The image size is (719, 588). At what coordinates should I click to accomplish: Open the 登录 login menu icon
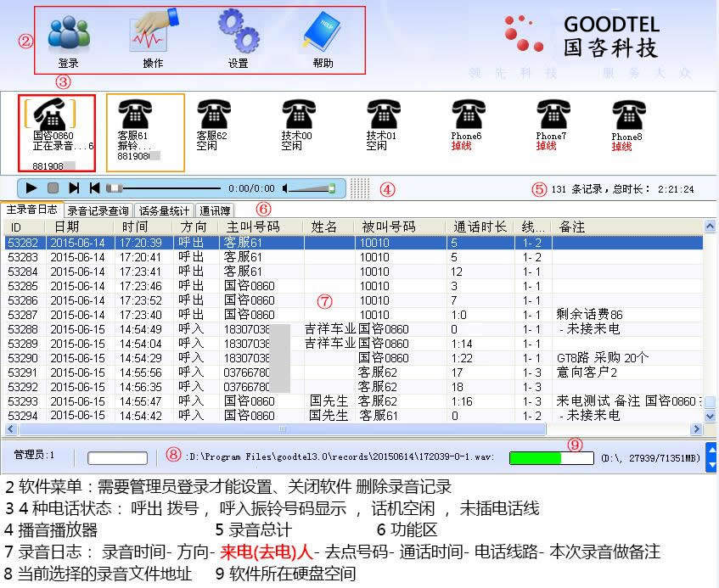(68, 33)
